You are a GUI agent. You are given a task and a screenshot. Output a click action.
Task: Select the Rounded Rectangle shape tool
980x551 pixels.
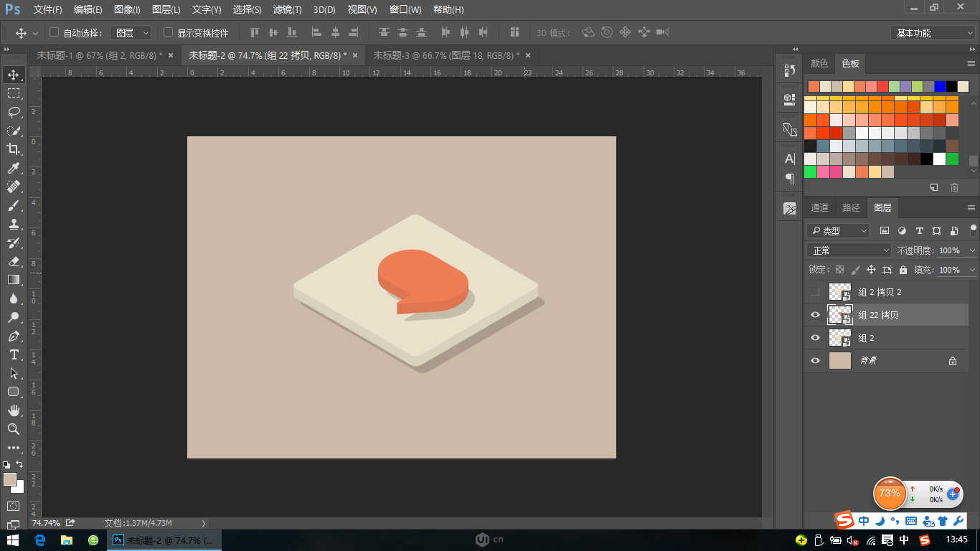pos(13,392)
